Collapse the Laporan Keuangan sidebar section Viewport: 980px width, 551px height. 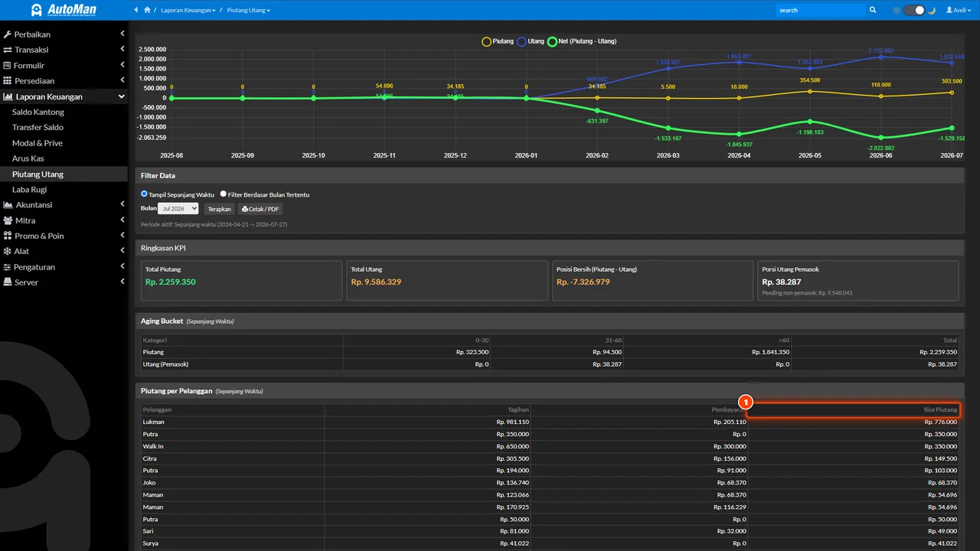(x=64, y=96)
